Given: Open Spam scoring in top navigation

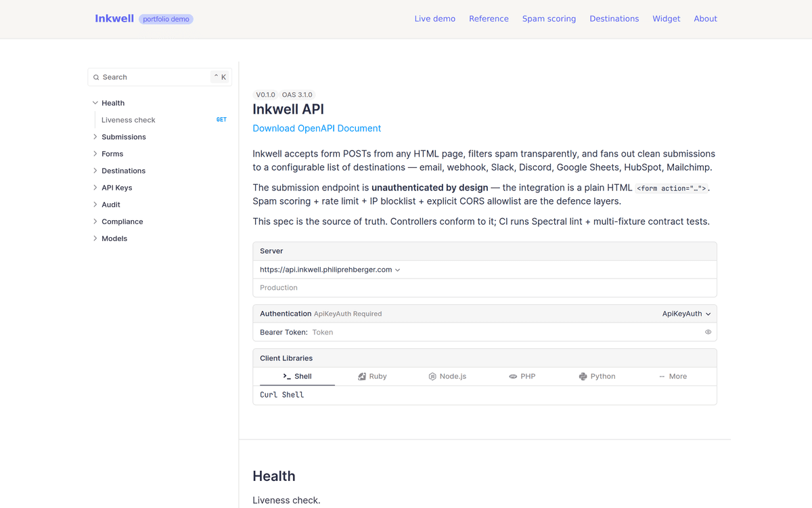Looking at the screenshot, I should [549, 19].
